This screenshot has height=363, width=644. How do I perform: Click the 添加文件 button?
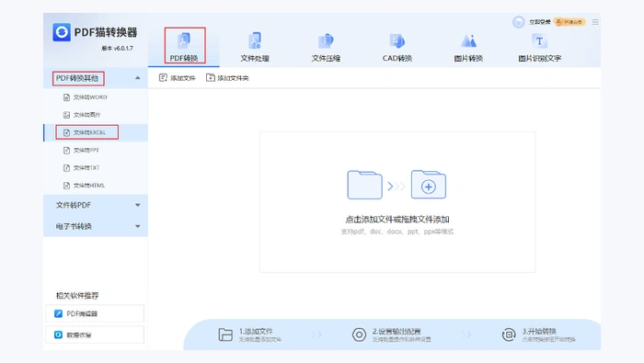pos(178,78)
